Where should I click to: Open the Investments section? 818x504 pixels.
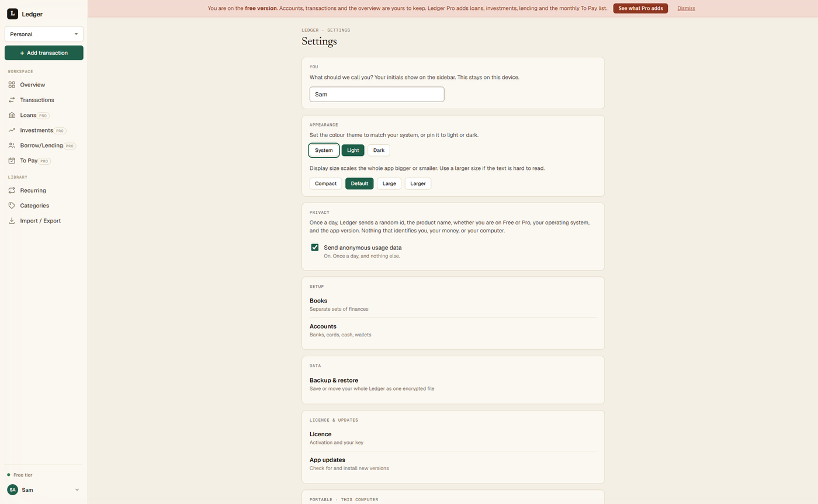[44, 130]
